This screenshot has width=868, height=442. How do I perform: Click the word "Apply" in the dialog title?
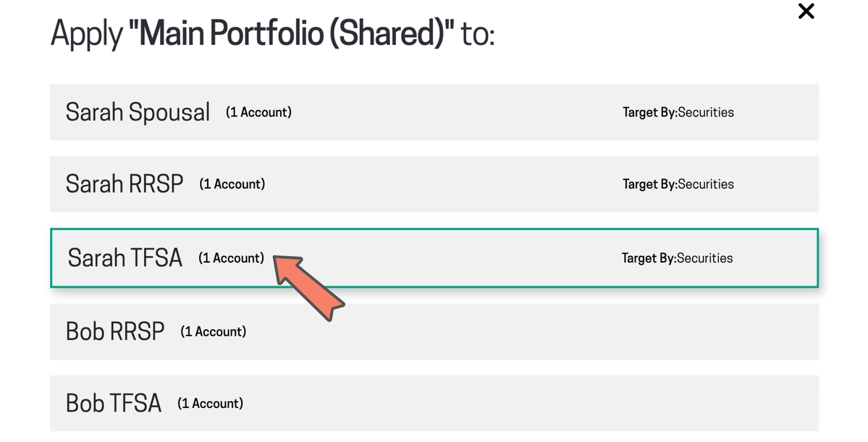(x=87, y=34)
